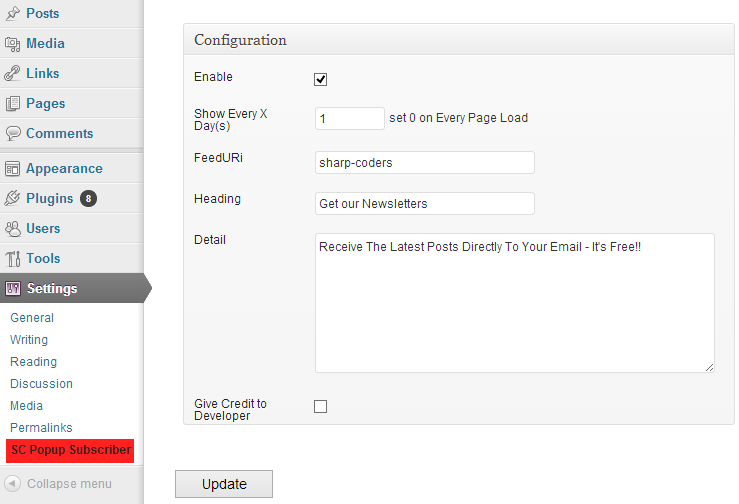Click the Pages icon in sidebar
739x504 pixels.
coord(13,104)
